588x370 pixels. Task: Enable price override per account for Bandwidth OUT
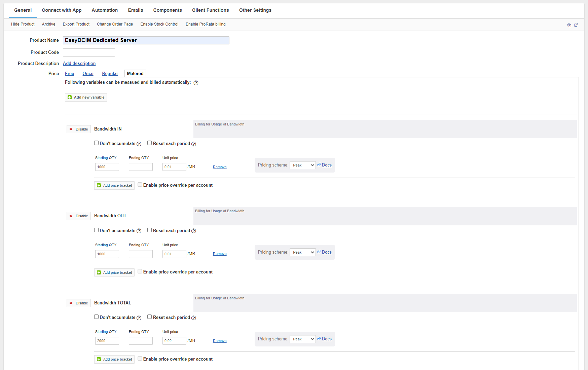tap(140, 271)
